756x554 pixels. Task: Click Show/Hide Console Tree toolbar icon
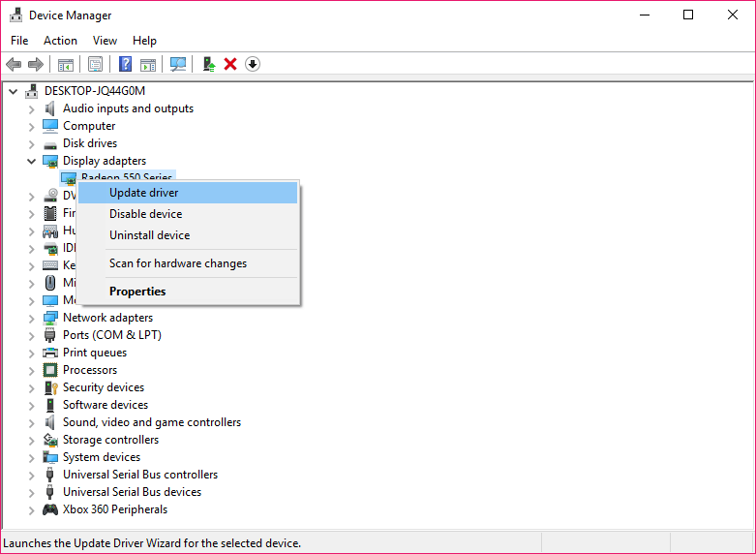click(x=66, y=64)
